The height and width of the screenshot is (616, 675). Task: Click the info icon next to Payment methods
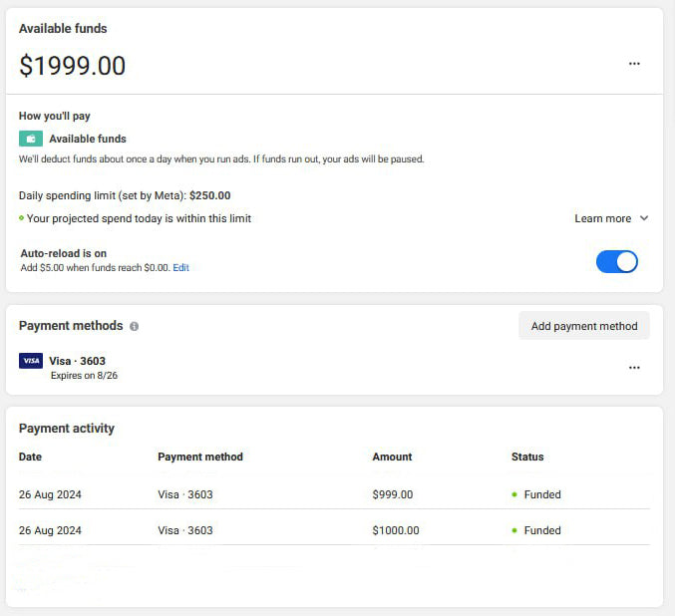click(x=135, y=326)
